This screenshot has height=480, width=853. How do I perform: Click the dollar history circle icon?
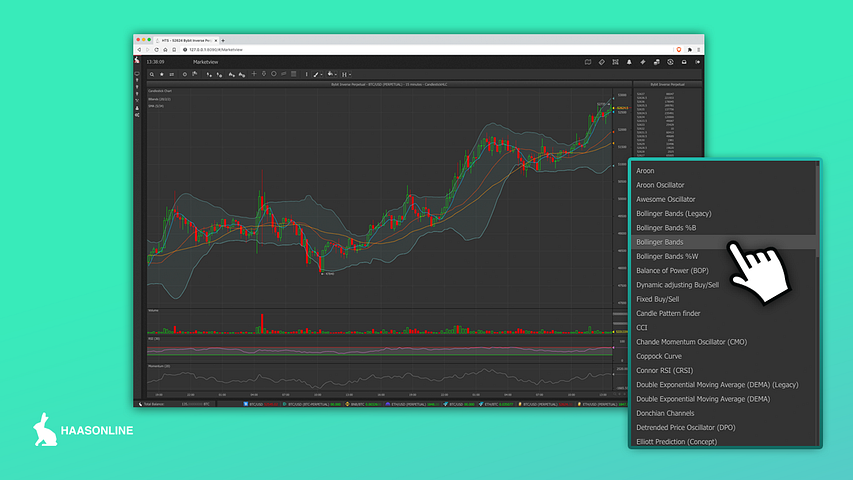click(670, 62)
